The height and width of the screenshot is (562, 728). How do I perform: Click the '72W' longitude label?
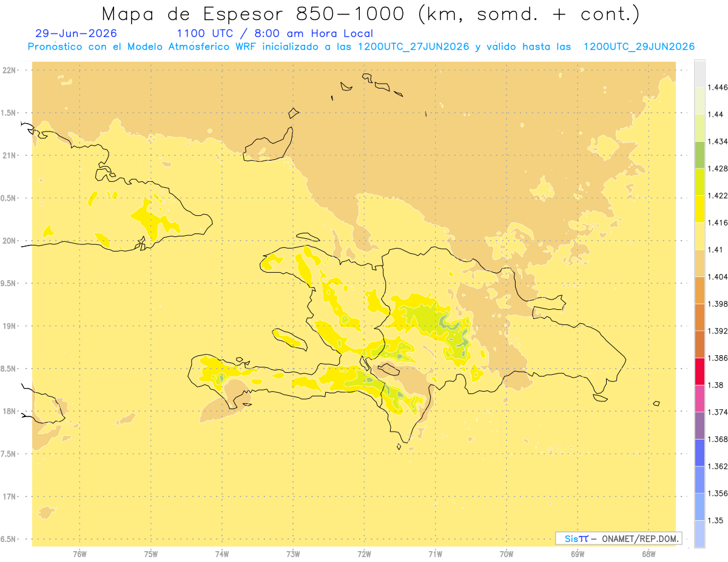(x=365, y=554)
